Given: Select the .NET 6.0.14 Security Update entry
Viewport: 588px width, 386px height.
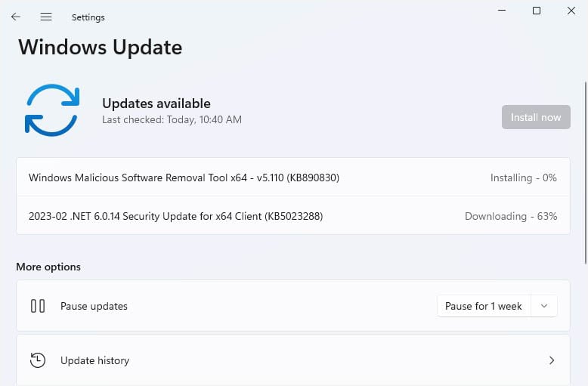Looking at the screenshot, I should (x=175, y=216).
